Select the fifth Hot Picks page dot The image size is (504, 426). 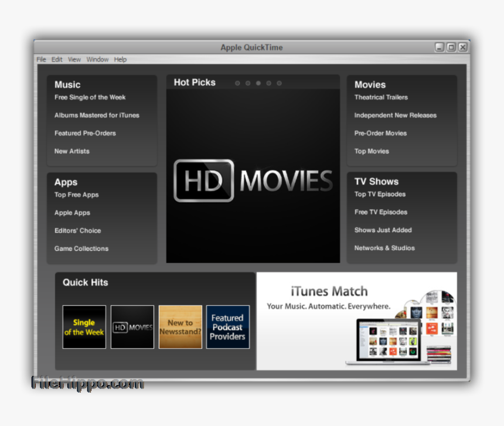pos(279,83)
